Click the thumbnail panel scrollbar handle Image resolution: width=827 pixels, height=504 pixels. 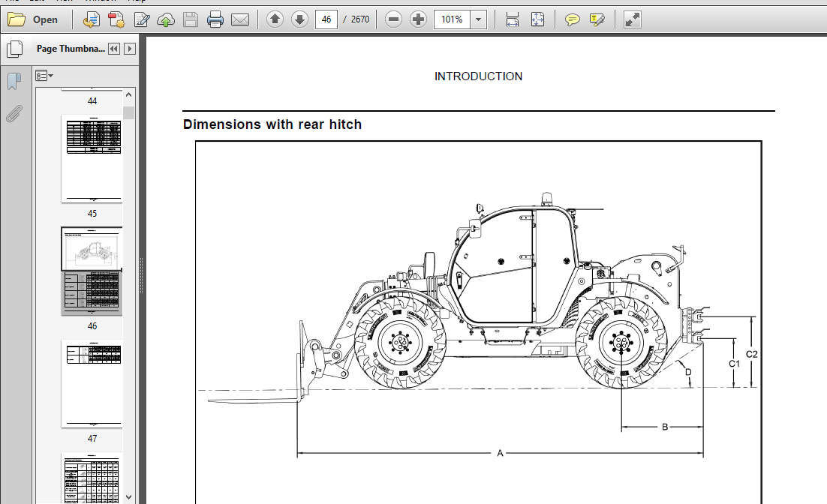(129, 112)
